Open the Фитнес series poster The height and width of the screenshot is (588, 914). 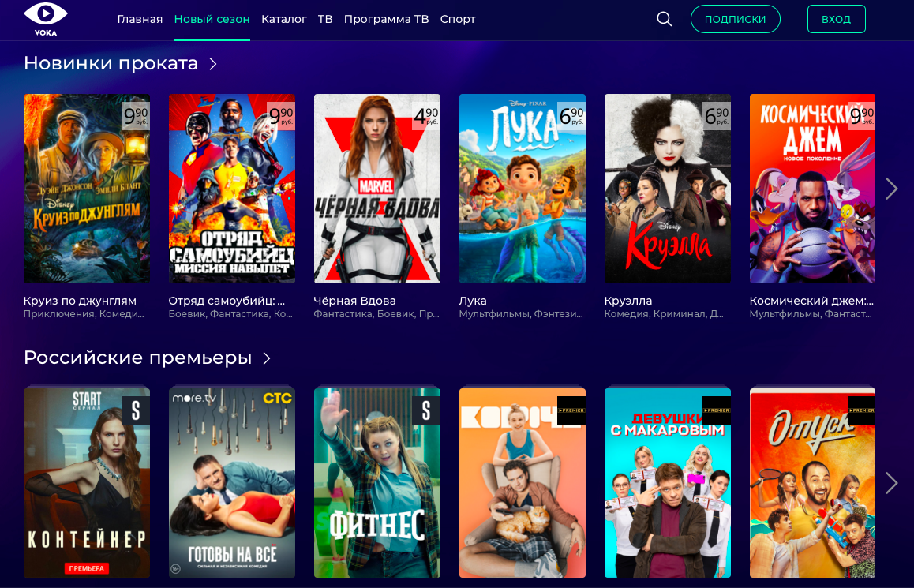click(x=377, y=483)
